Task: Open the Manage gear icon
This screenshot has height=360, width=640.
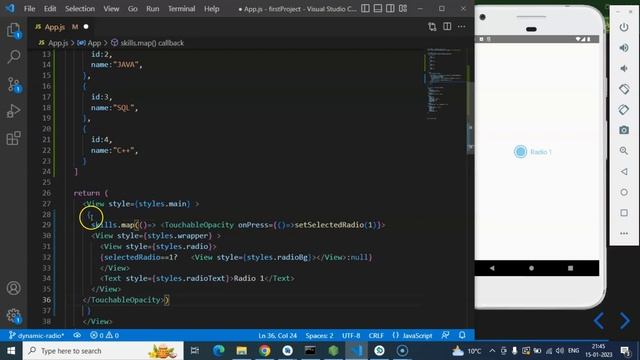Action: pyautogui.click(x=13, y=315)
